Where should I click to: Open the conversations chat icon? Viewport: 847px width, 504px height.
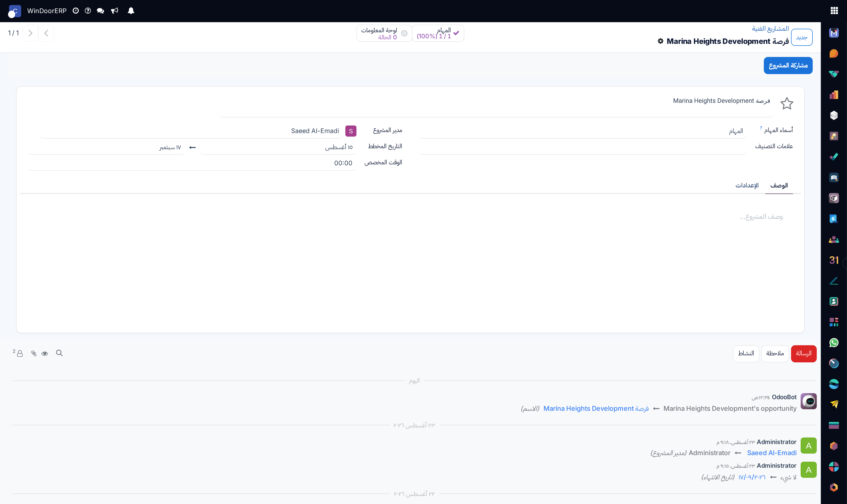coord(100,11)
